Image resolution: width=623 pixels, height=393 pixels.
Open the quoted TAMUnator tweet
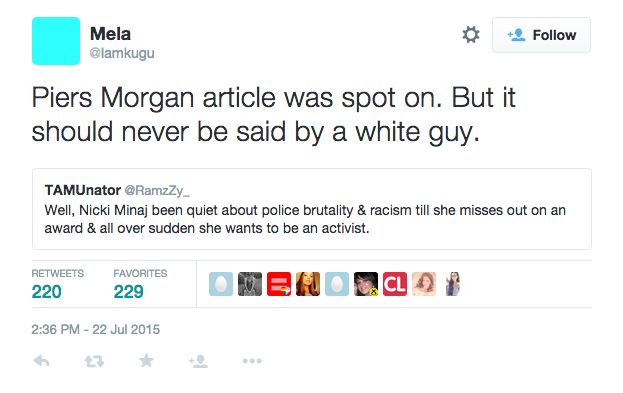(312, 209)
